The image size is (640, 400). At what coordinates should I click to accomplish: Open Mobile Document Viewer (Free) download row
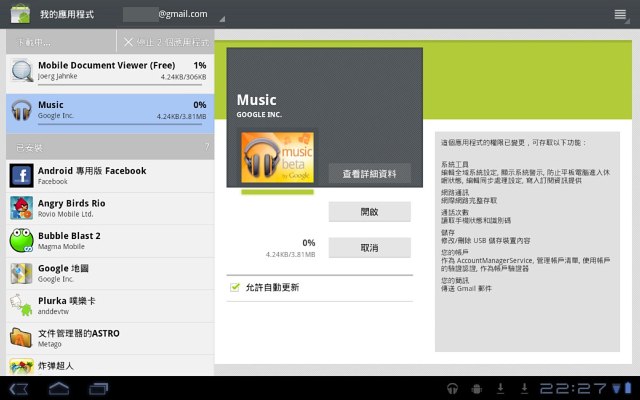click(110, 73)
